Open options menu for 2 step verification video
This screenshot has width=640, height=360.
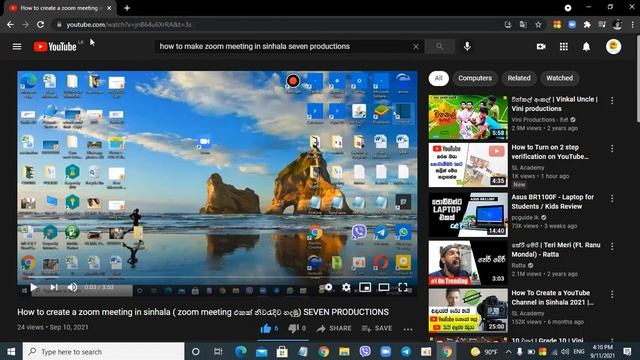pyautogui.click(x=612, y=149)
